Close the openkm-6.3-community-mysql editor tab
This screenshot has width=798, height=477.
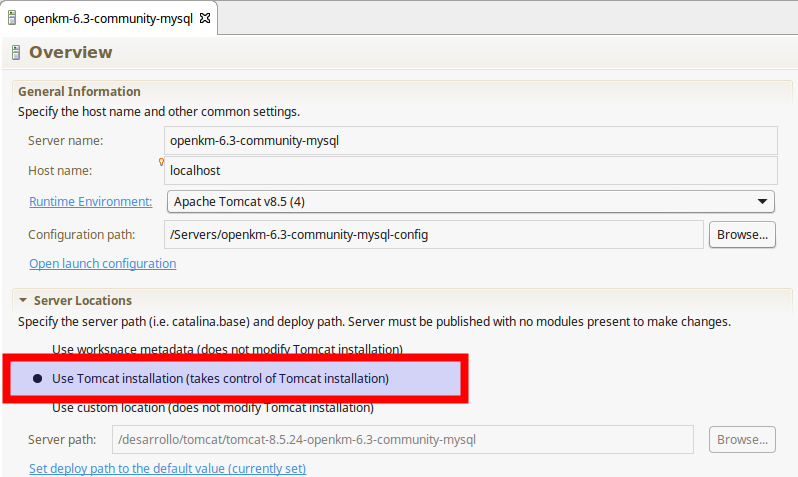[205, 18]
